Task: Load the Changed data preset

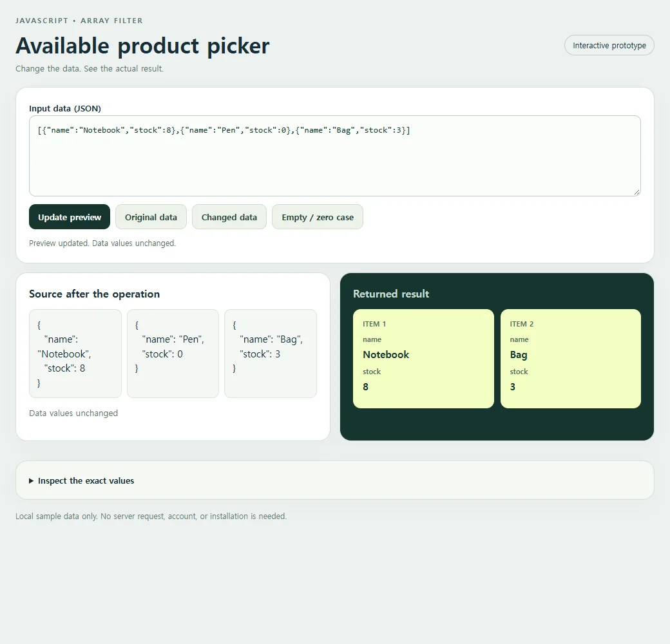Action: 229,217
